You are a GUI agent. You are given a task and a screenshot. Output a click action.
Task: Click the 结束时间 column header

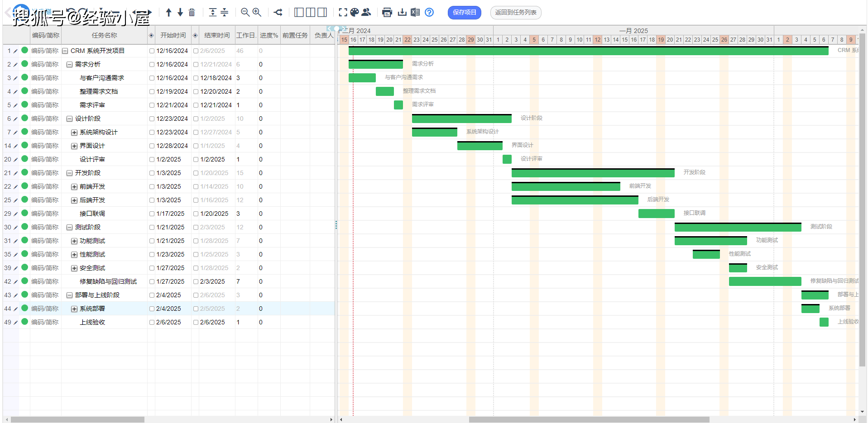click(217, 35)
